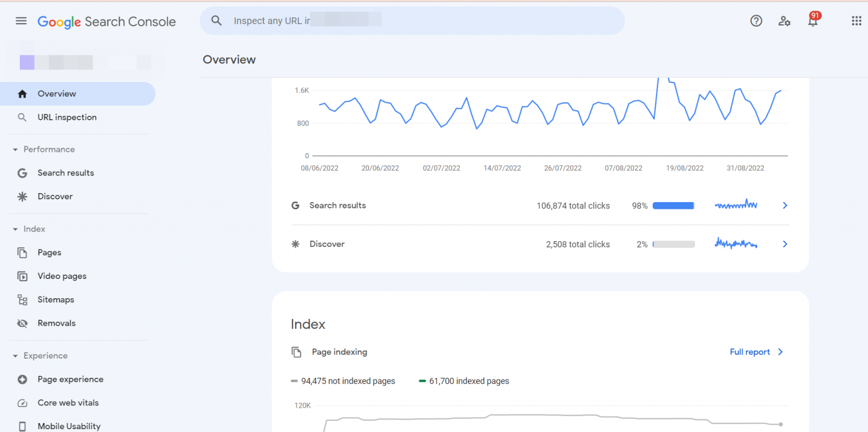This screenshot has height=432, width=868.
Task: Open Removals via its crossed-eye icon
Action: click(x=21, y=323)
